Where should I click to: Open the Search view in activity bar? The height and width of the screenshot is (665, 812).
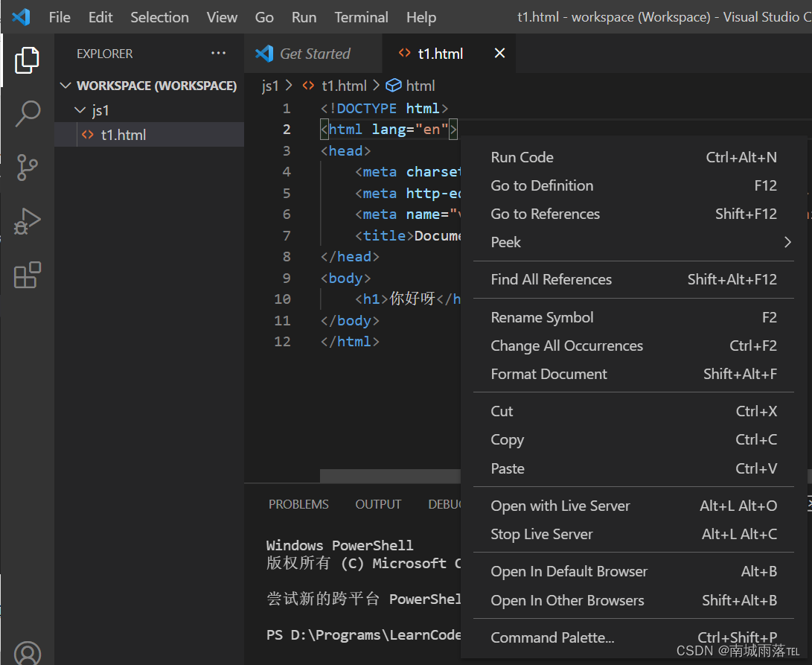pyautogui.click(x=27, y=114)
